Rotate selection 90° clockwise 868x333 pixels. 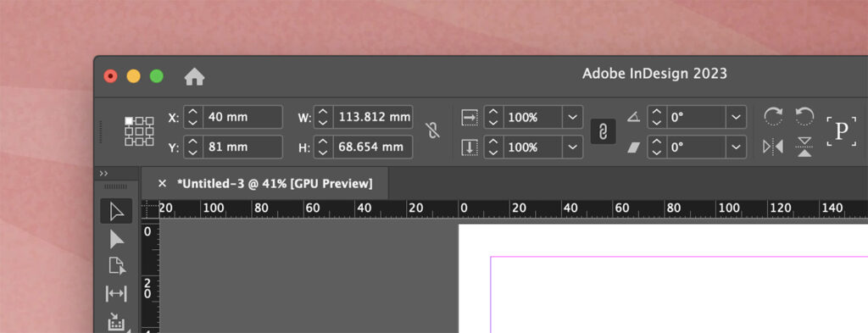point(773,117)
